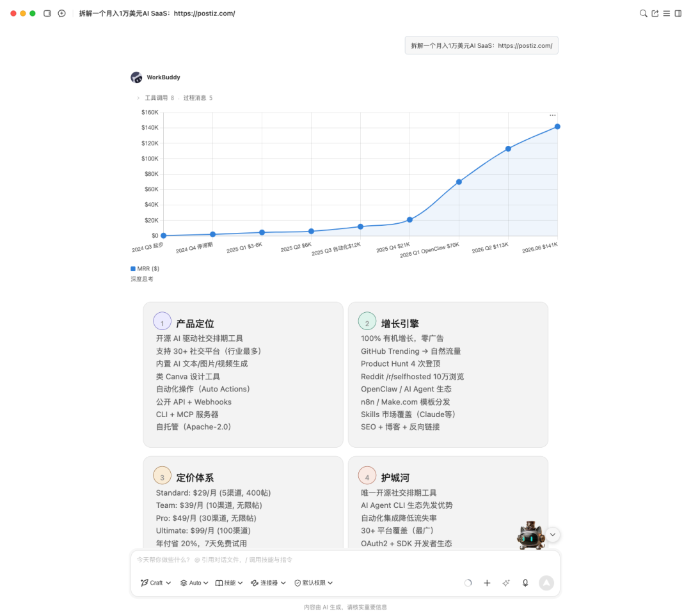The image size is (691, 616).
Task: Click the numbered circle 1 badge
Action: 162,321
